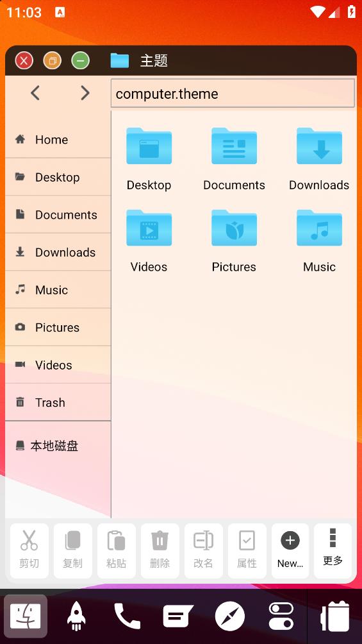Open the Pictures folder icon
362x644 pixels.
(234, 228)
